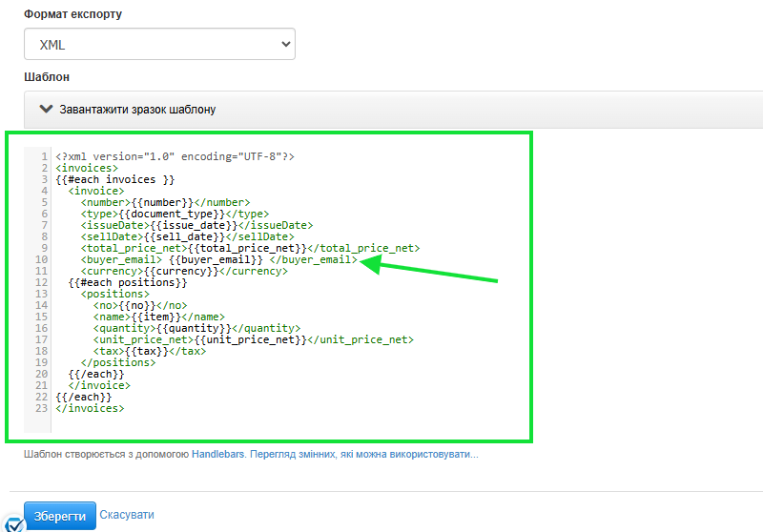This screenshot has height=532, width=763.
Task: Click the Шаблон field label
Action: pos(47,76)
